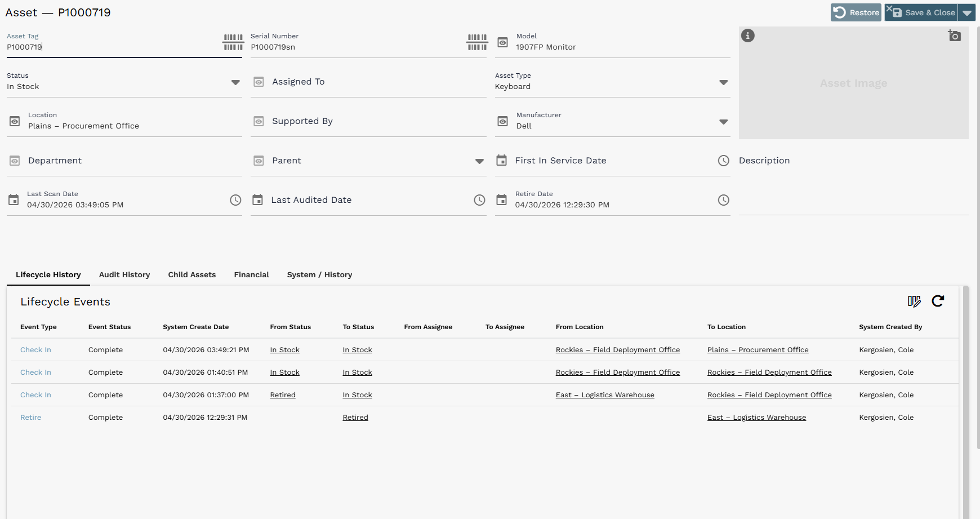Open Retire Date clock icon
Viewport: 980px width, 519px height.
[x=724, y=200]
